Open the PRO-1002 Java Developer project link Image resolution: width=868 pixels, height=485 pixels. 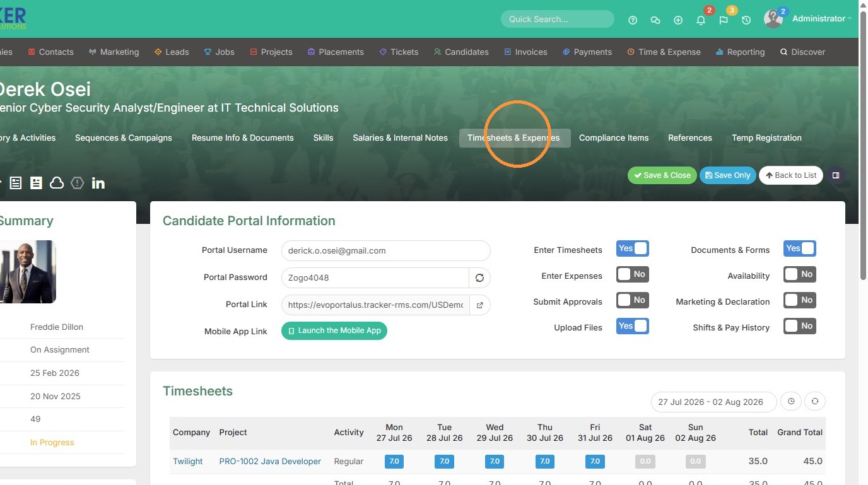[270, 462]
